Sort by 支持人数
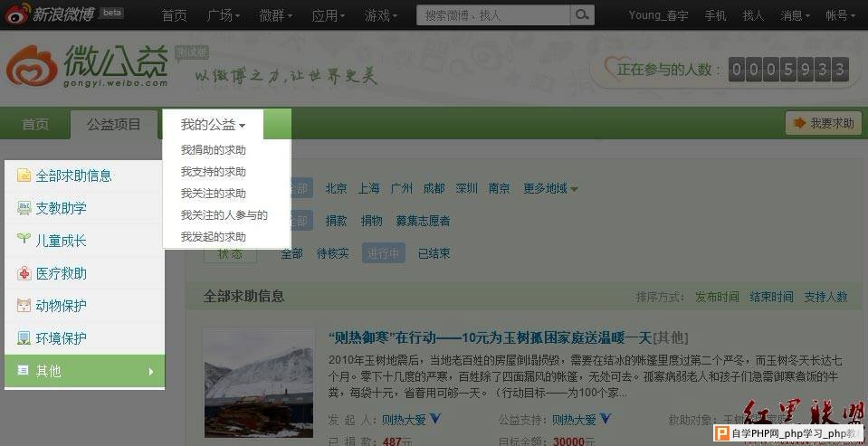Screen dimensions: 868x446 [x=825, y=297]
